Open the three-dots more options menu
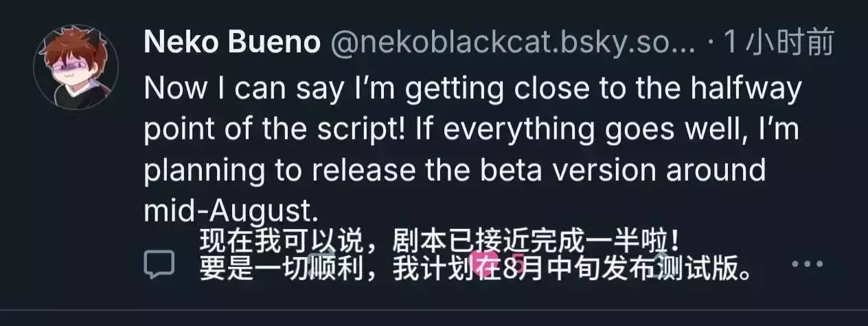868x326 pixels. click(806, 264)
